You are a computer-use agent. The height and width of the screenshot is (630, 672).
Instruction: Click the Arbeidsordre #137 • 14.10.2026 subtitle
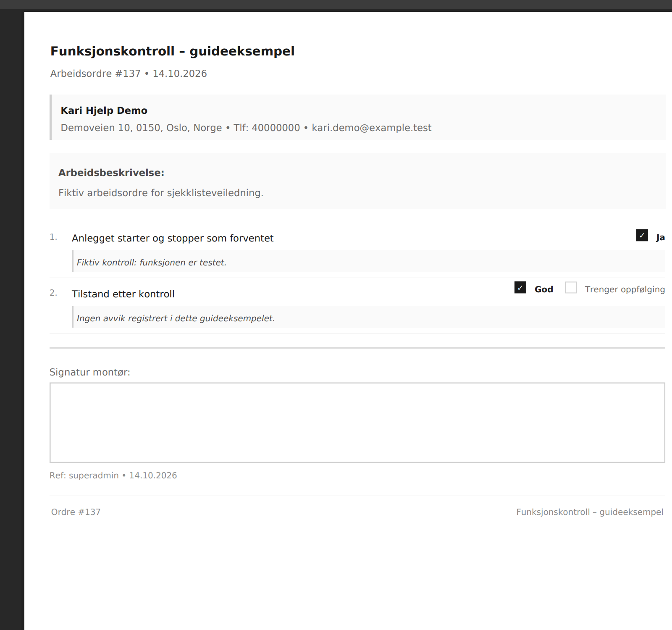129,73
